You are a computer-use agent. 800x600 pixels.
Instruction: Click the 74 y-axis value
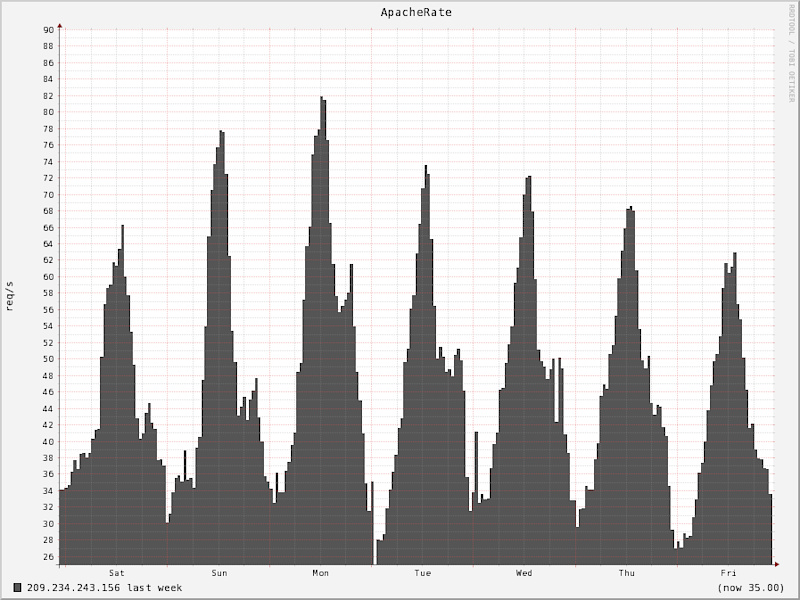(48, 161)
